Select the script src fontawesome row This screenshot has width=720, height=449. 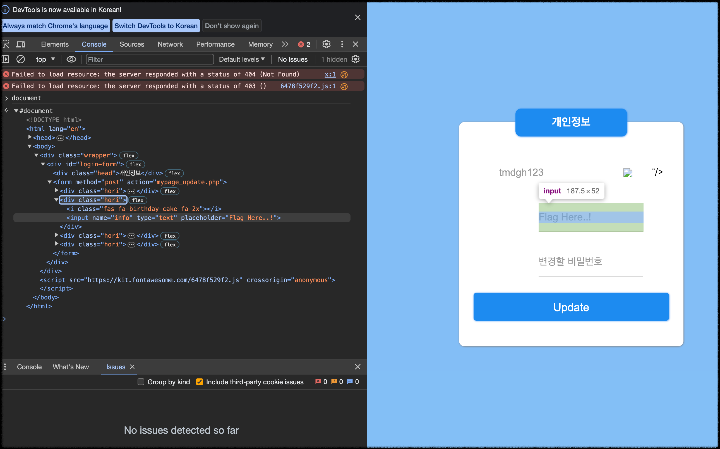tap(187, 280)
